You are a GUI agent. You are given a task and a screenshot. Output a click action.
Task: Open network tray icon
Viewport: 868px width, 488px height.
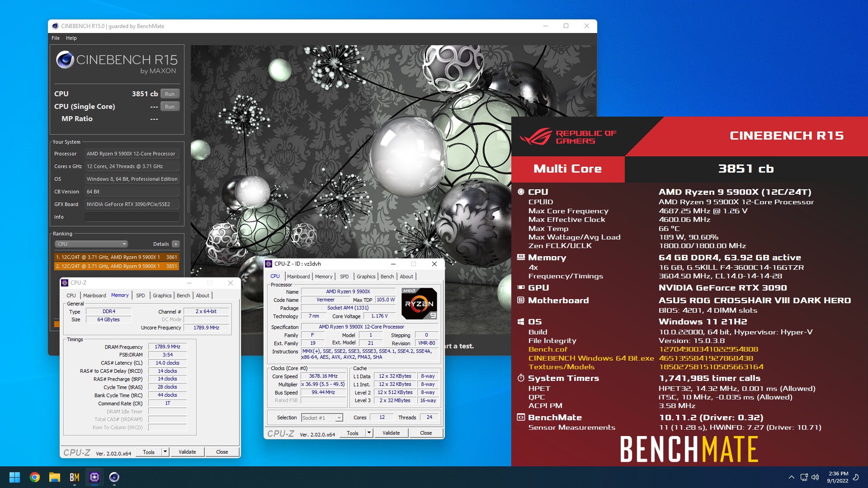pyautogui.click(x=804, y=477)
